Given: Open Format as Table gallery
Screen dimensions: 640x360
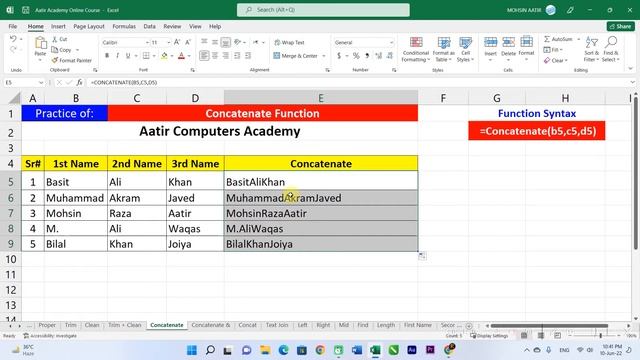Looking at the screenshot, I should coord(443,49).
